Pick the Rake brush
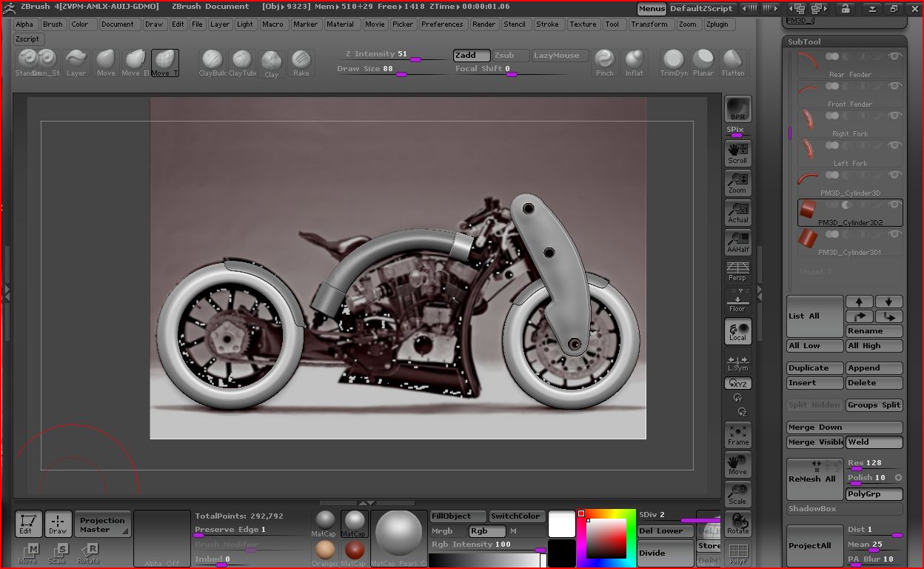Viewport: 924px width, 569px height. (301, 63)
